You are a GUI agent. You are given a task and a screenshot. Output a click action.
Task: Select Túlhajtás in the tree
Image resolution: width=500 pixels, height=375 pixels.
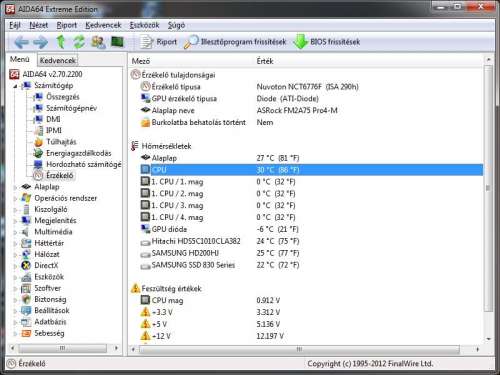pyautogui.click(x=61, y=142)
